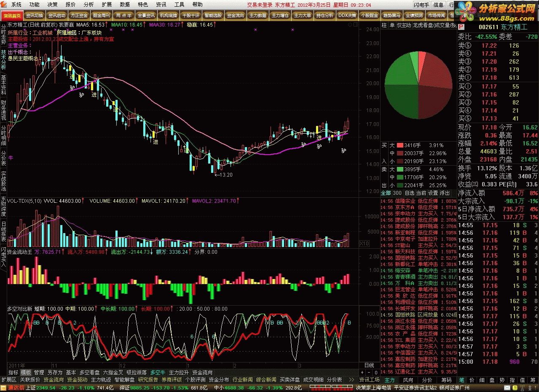The width and height of the screenshot is (539, 392).
Task: Switch the signal filter to 300
Action: pos(397,193)
